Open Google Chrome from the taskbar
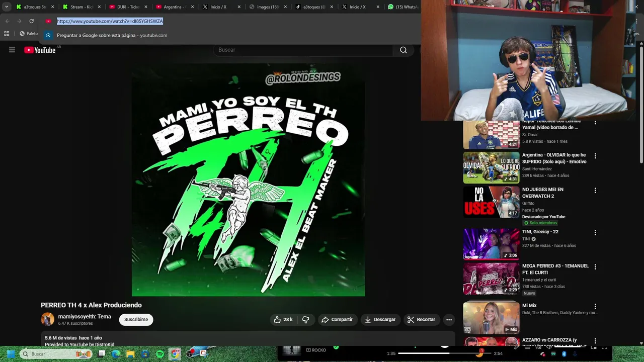 point(174,354)
